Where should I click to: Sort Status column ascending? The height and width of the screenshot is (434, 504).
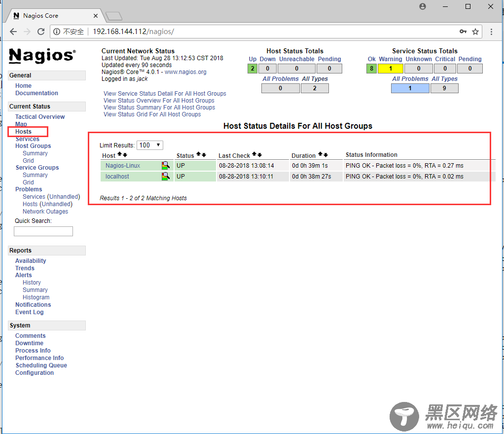(198, 154)
